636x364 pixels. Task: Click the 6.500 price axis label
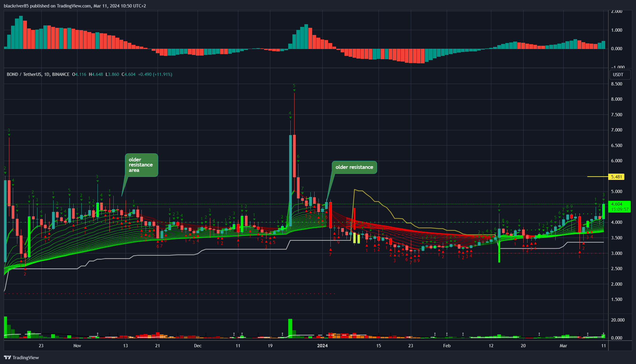[617, 146]
